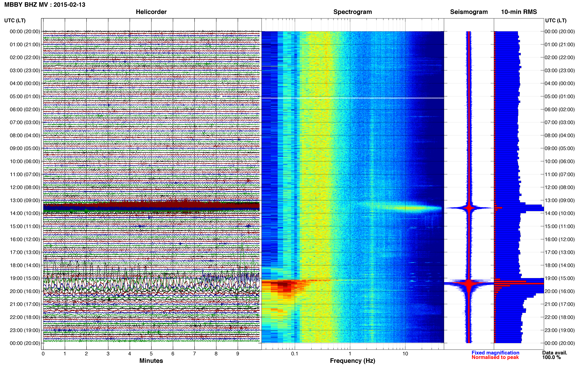This screenshot has width=588, height=368.
Task: Click the 'Spectrogram' panel heading
Action: tap(352, 12)
